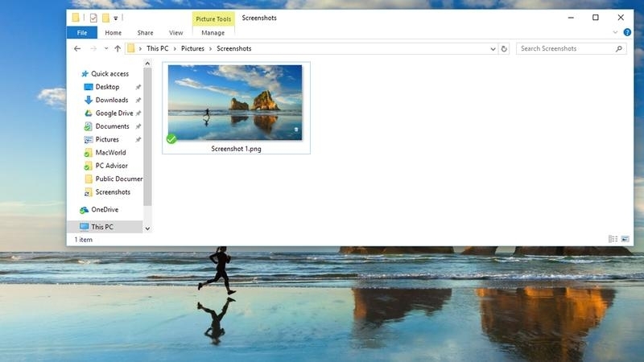Click the Google Drive triangle icon
Screen dimensions: 644x362
pyautogui.click(x=89, y=113)
